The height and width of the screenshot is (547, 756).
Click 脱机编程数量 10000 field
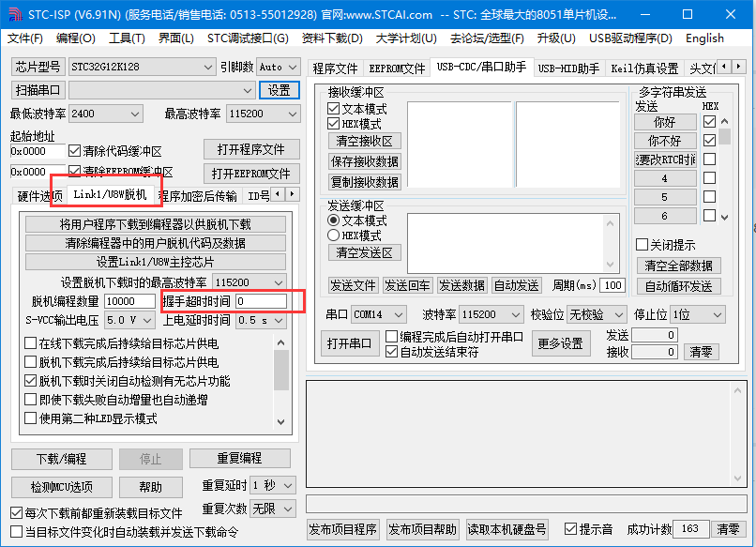click(129, 301)
